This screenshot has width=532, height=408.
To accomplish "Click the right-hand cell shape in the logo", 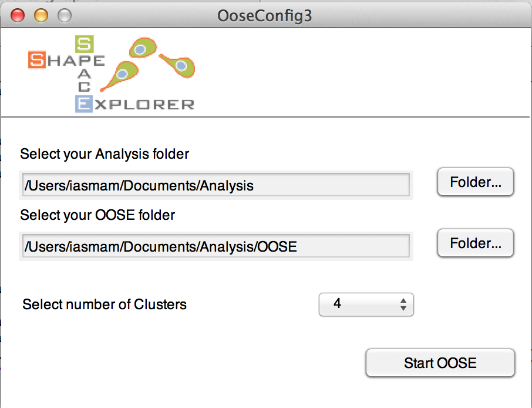I will [178, 65].
